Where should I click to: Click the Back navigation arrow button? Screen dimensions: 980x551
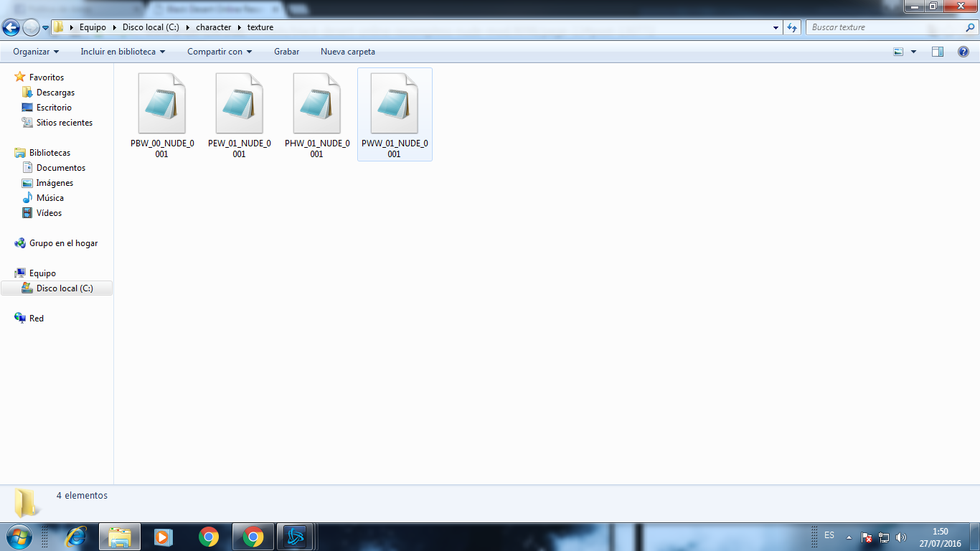pos(11,27)
